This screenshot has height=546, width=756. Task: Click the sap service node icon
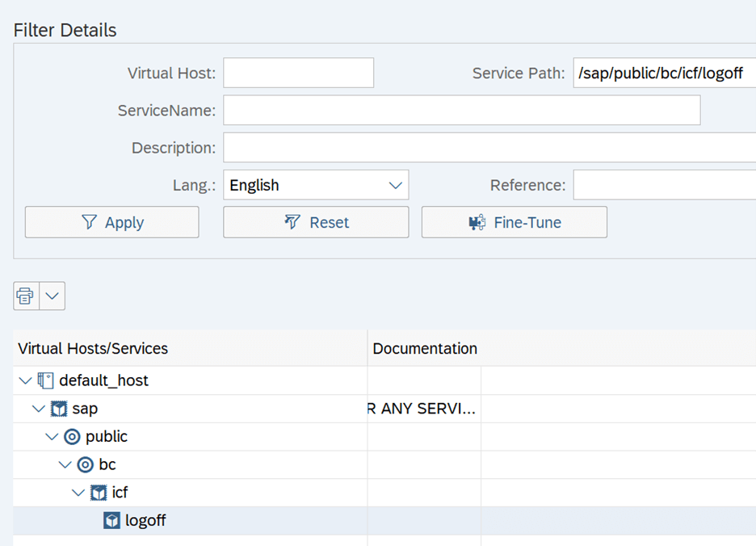pos(59,409)
